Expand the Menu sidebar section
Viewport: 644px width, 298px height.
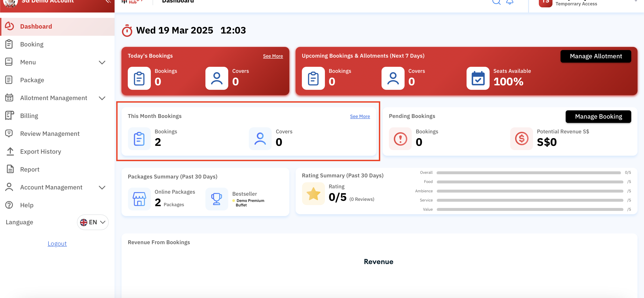(102, 62)
